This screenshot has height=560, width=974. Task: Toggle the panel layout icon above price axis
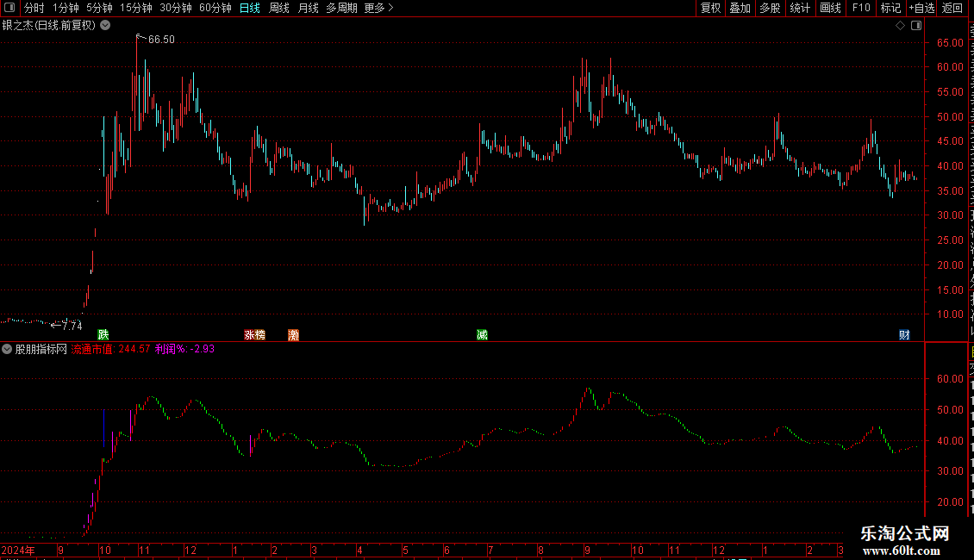coord(916,26)
